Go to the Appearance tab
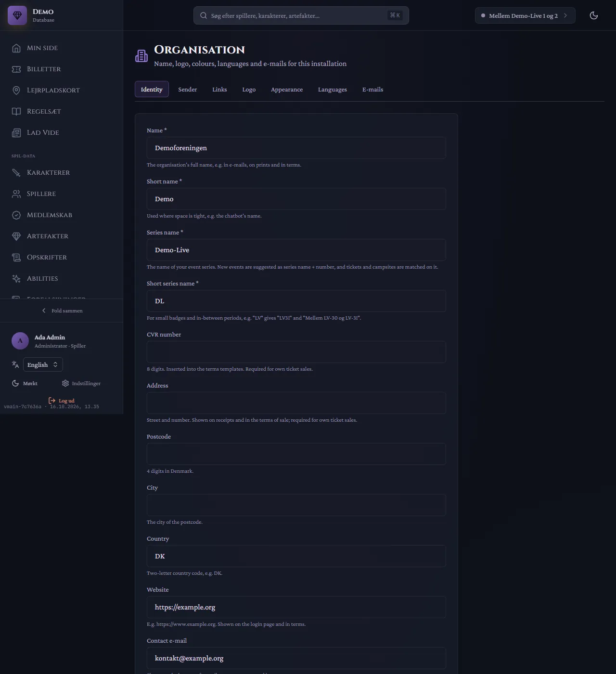This screenshot has height=674, width=616. [287, 90]
